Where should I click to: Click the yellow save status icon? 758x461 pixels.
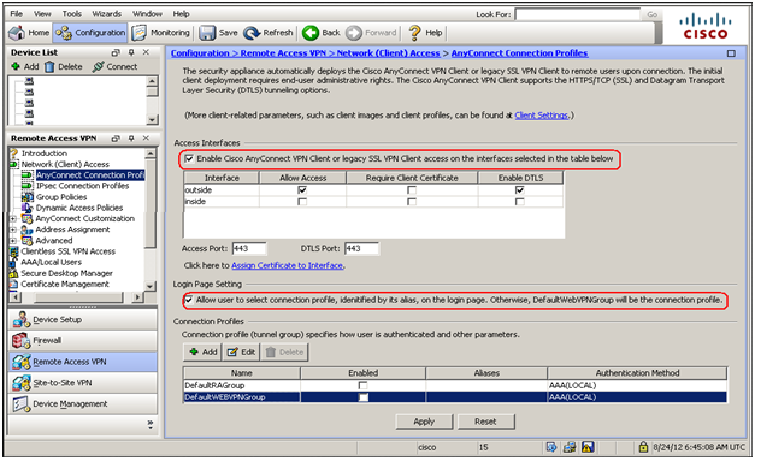tap(588, 447)
